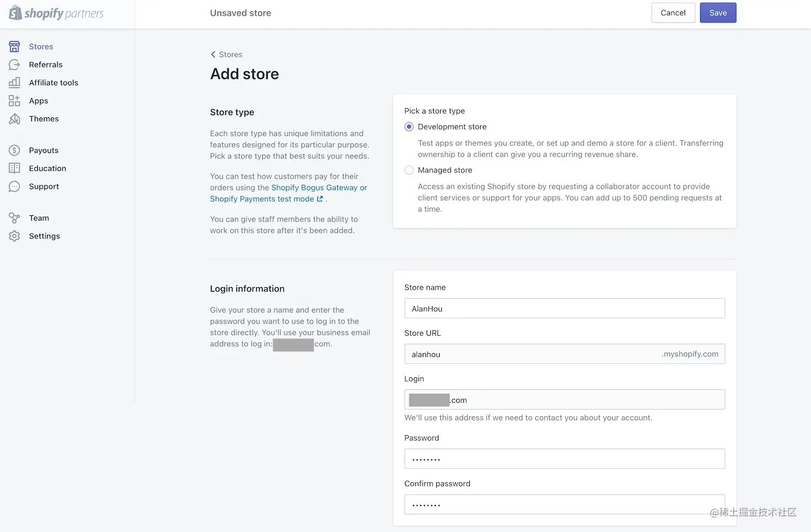
Task: Select the Managed store radio option
Action: 409,170
